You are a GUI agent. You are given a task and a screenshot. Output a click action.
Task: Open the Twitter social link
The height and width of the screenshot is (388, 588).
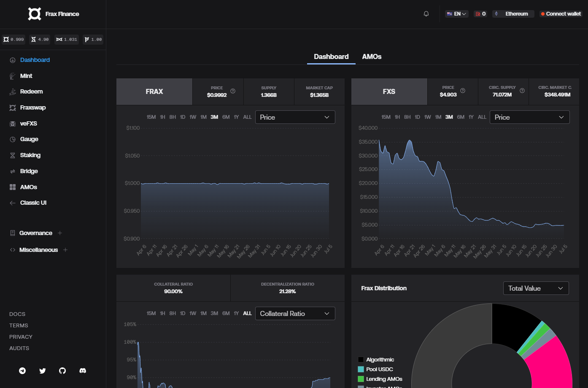coord(43,371)
